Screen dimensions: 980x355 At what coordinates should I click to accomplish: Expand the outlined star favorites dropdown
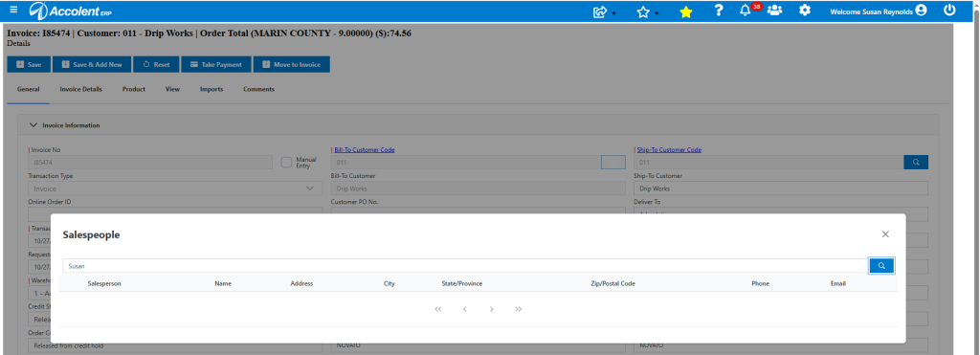coord(647,11)
